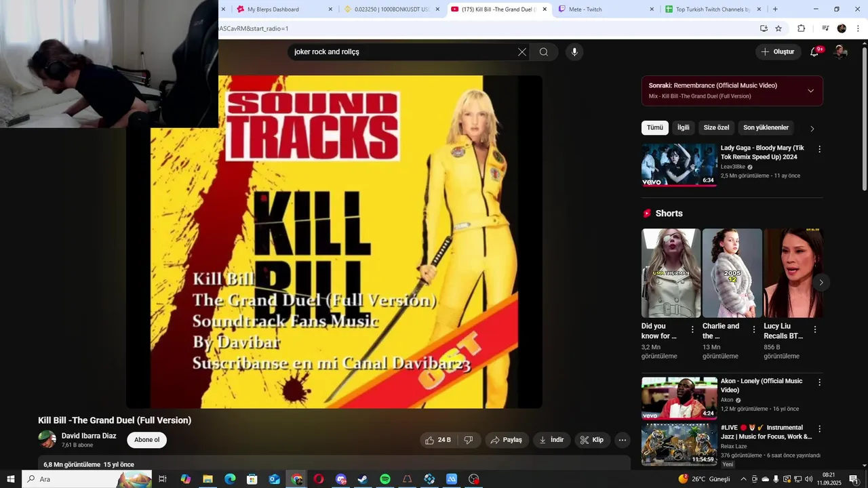Open the Windows Start menu
Image resolution: width=868 pixels, height=488 pixels.
10,479
